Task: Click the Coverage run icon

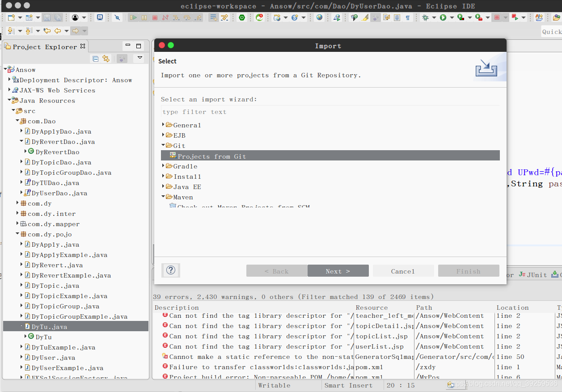Action: (x=461, y=17)
